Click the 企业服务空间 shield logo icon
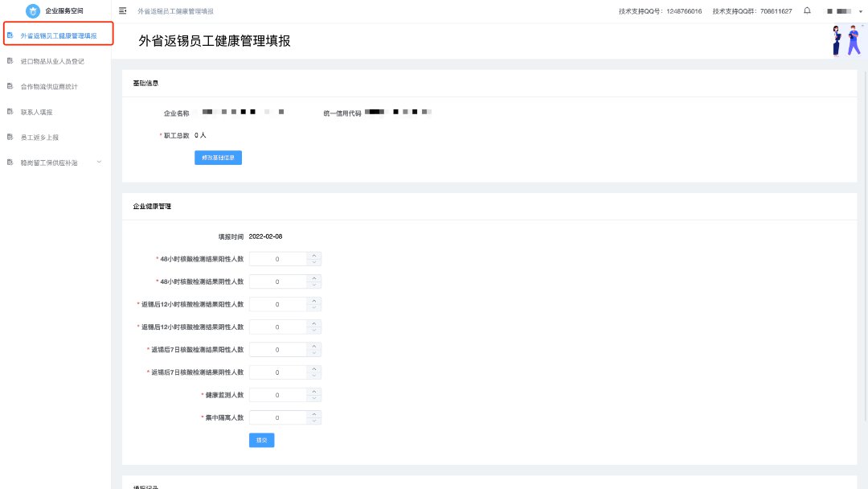 pyautogui.click(x=33, y=11)
